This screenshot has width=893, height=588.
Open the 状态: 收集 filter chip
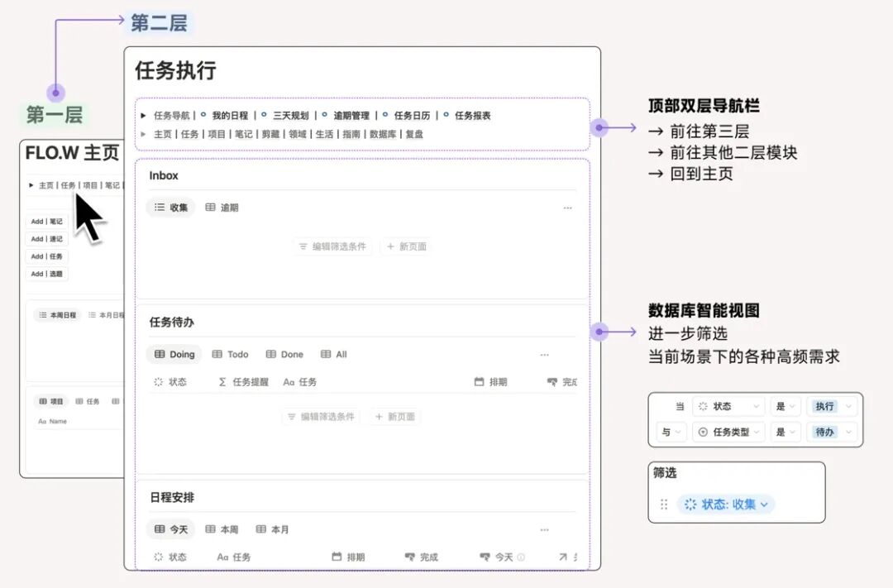(x=726, y=504)
